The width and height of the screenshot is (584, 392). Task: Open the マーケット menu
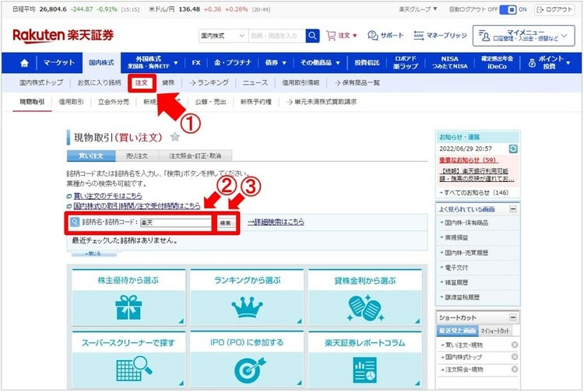coord(59,62)
